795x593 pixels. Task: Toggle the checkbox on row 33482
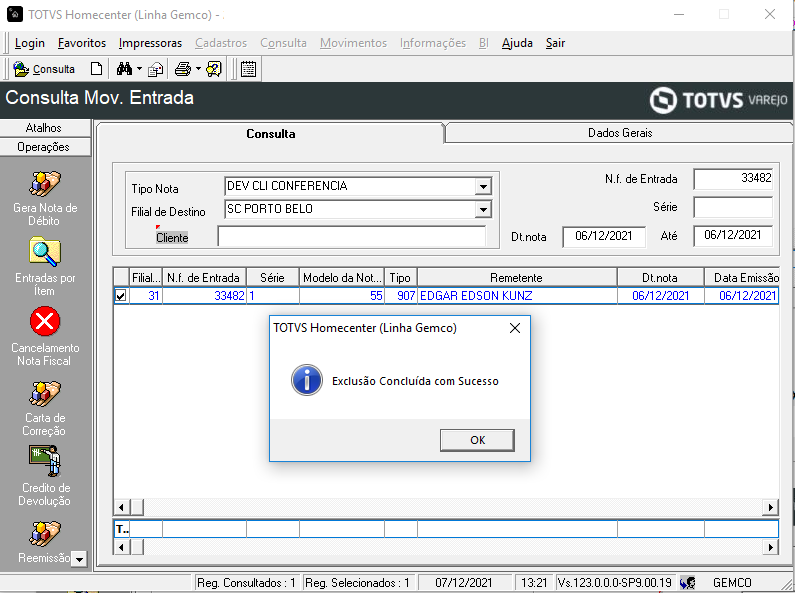pyautogui.click(x=121, y=295)
